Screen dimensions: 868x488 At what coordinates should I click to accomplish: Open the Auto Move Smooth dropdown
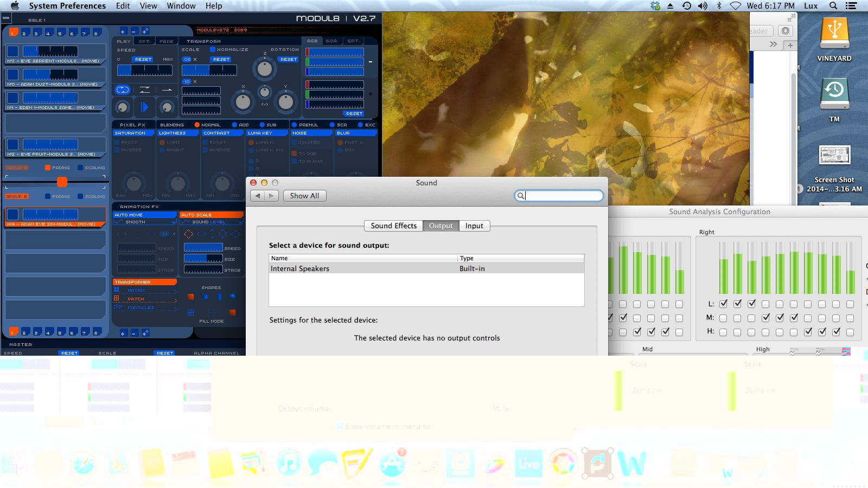point(145,222)
